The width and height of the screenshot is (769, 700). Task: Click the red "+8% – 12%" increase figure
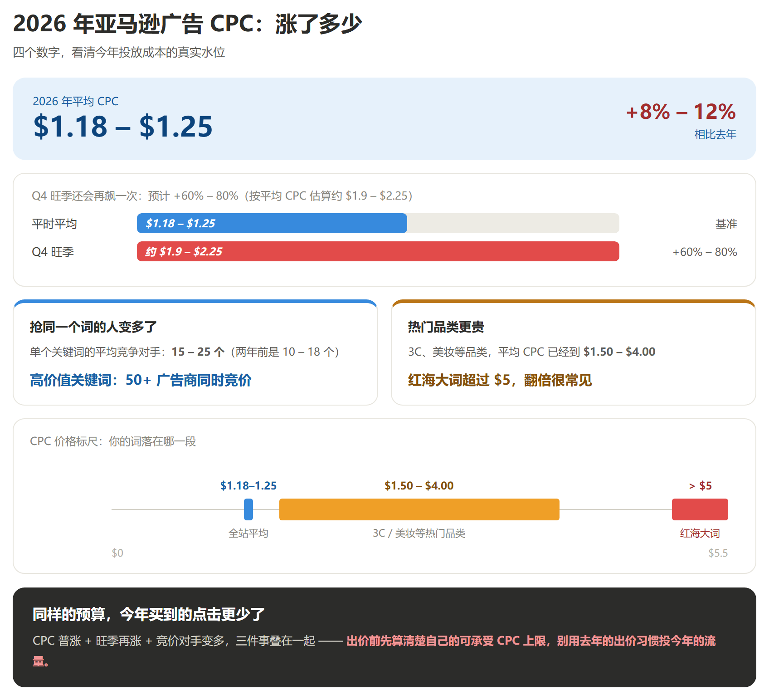[681, 112]
